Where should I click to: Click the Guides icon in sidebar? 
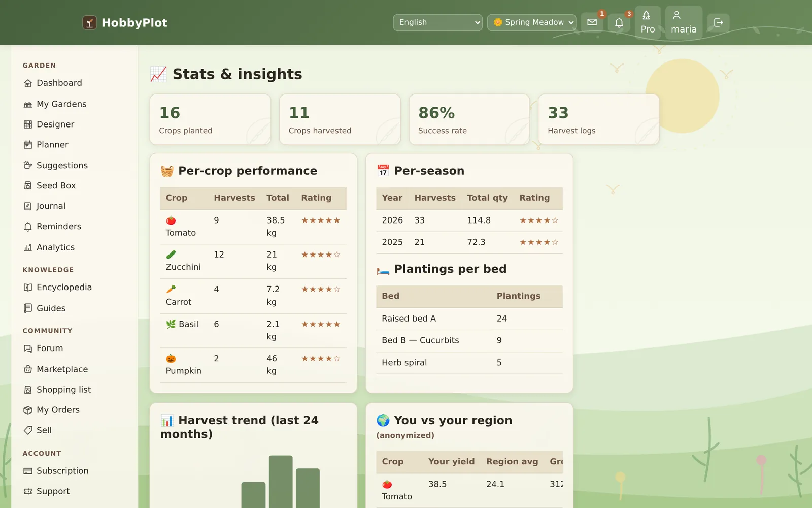pyautogui.click(x=28, y=308)
